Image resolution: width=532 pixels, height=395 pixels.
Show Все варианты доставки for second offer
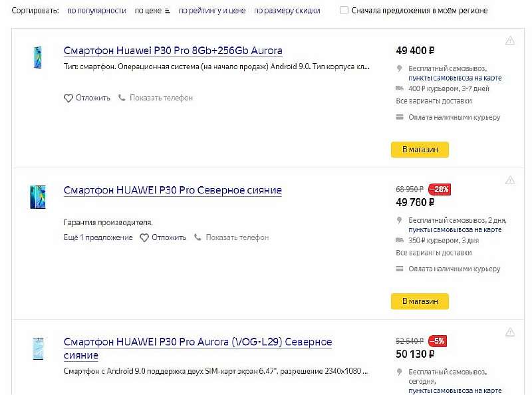click(x=434, y=253)
